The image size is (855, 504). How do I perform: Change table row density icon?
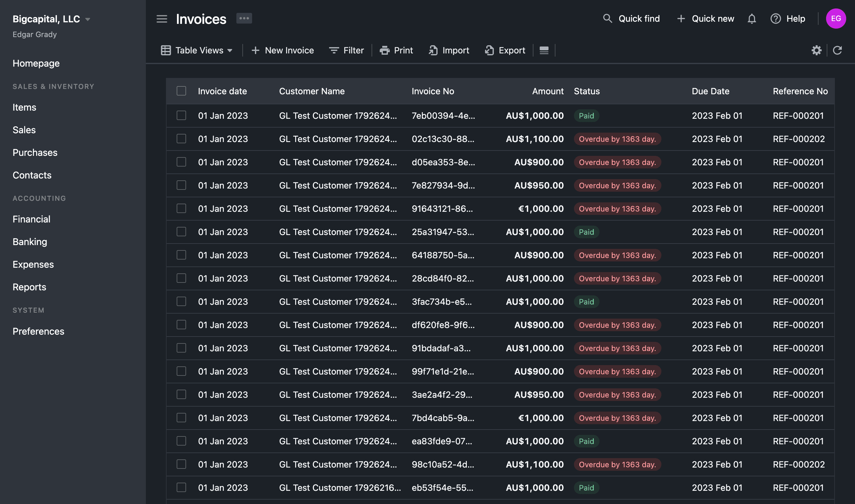(x=544, y=50)
